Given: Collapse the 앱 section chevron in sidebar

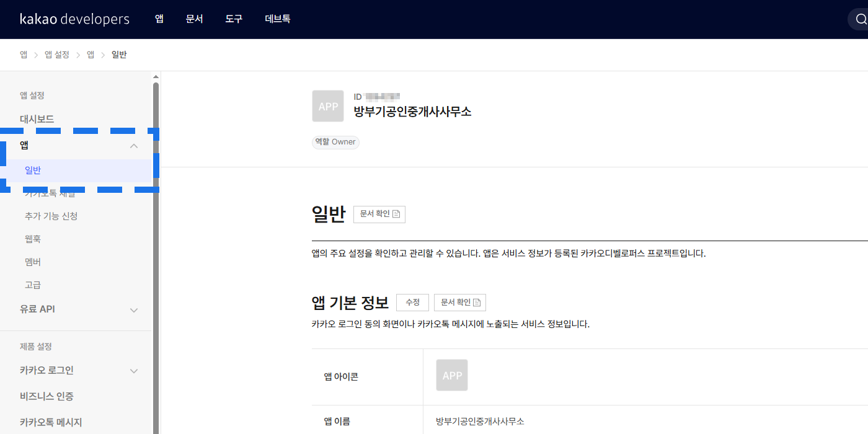Looking at the screenshot, I should [133, 146].
